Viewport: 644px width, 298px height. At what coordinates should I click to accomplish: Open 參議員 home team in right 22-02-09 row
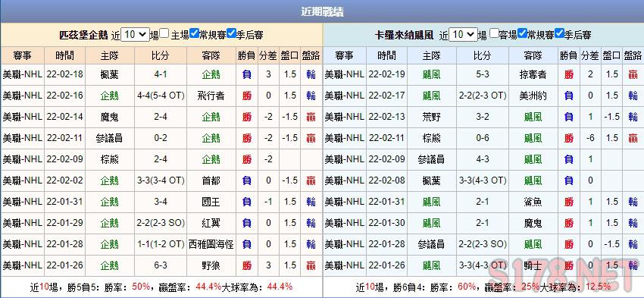pyautogui.click(x=432, y=159)
